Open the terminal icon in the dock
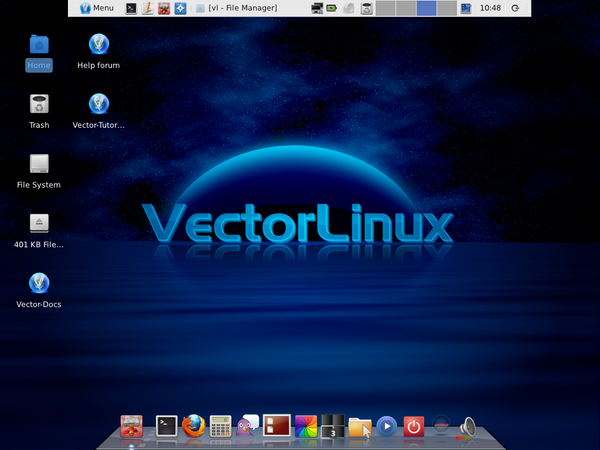Viewport: 600px width, 450px height. point(166,427)
